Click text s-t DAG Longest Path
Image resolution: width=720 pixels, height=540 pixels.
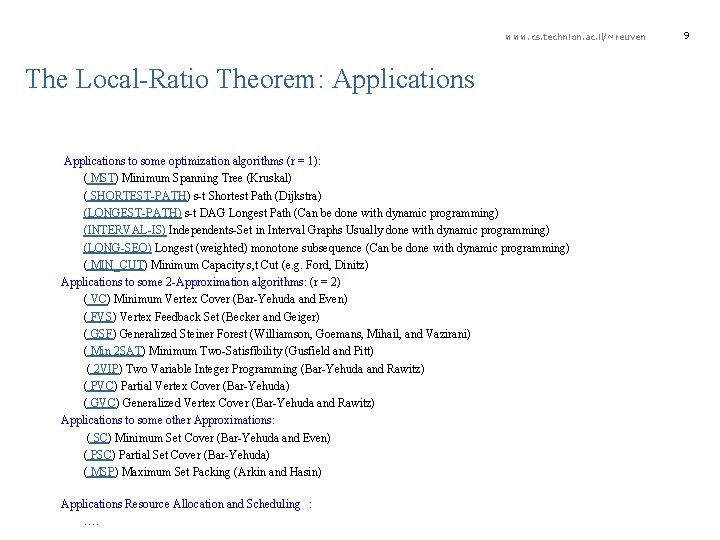pos(237,213)
